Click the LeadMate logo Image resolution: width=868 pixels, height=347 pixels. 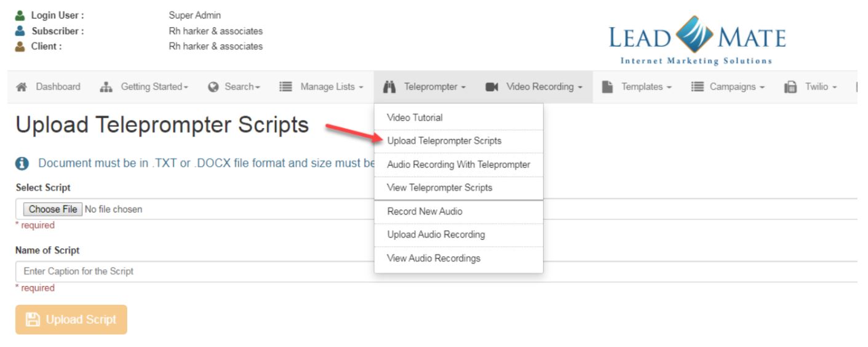[x=697, y=40]
